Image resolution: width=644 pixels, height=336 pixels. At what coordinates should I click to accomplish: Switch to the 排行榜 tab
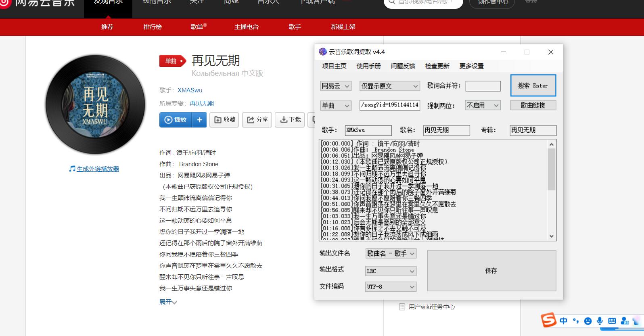pyautogui.click(x=153, y=27)
